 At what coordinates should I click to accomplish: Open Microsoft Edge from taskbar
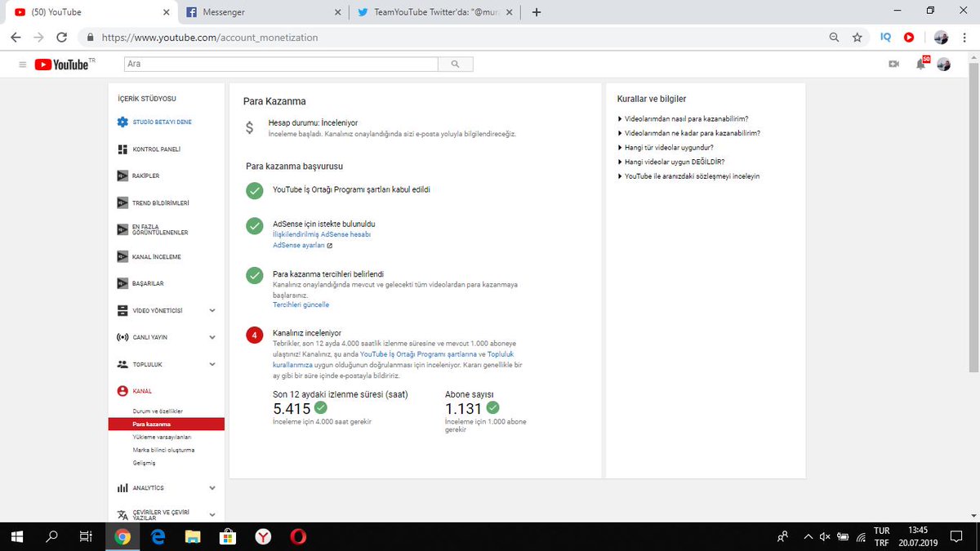coord(158,536)
